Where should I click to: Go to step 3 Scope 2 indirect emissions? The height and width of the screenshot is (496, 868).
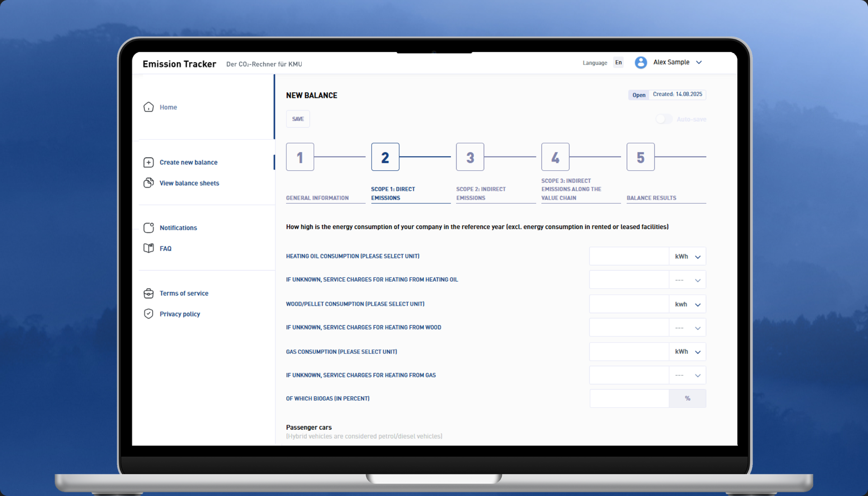(470, 157)
